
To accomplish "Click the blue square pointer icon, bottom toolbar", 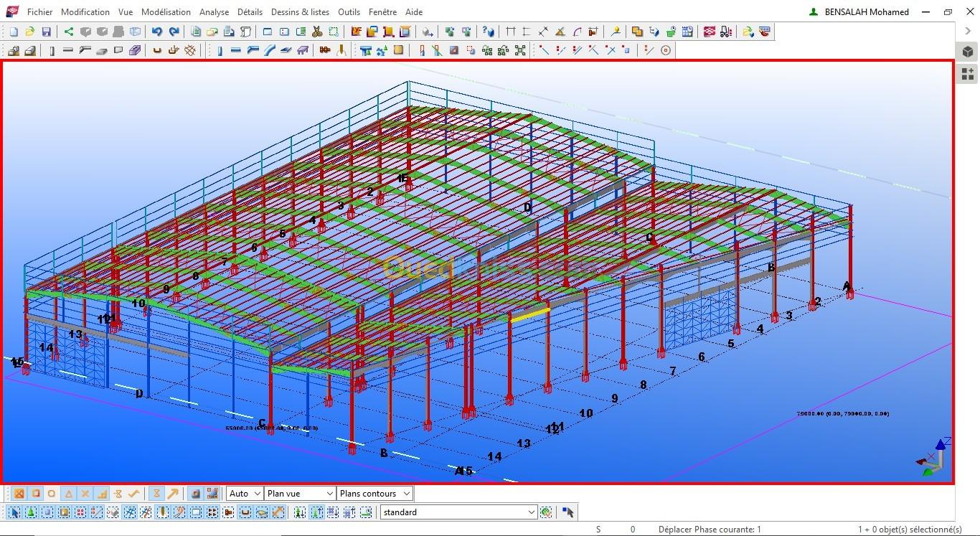I will pyautogui.click(x=568, y=512).
